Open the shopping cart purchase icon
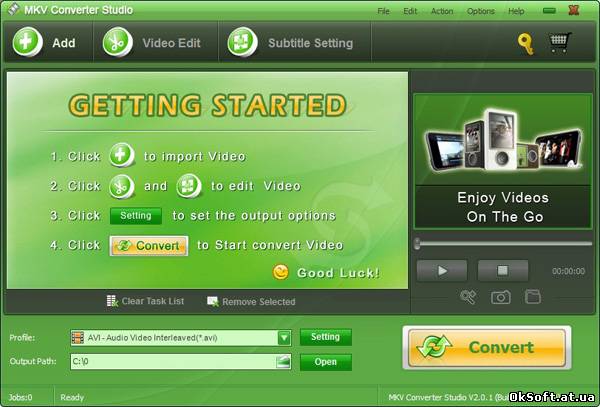Viewport: 600px width, 407px height. [x=560, y=42]
